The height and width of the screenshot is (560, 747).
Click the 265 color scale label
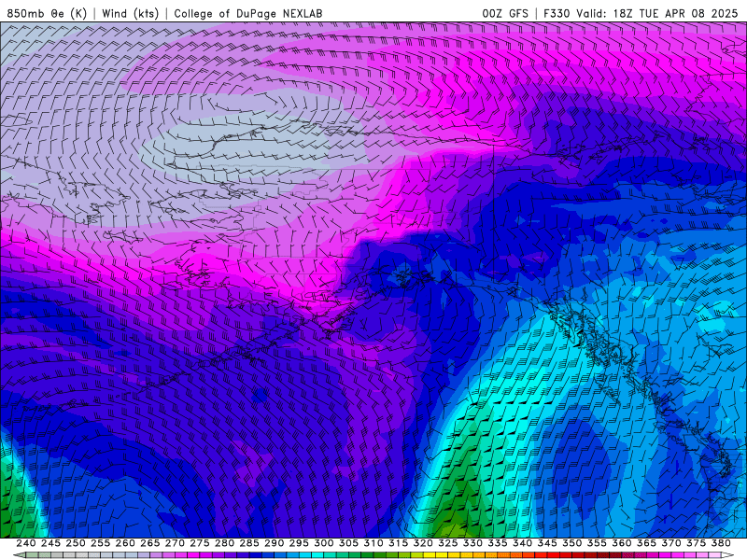[150, 543]
